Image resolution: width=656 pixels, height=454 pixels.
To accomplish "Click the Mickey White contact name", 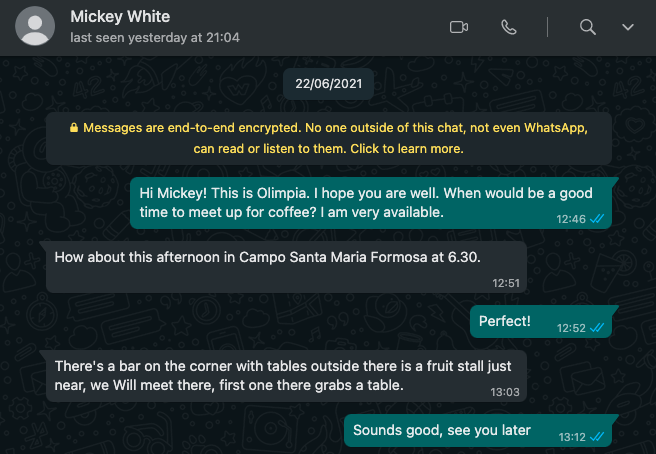I will point(120,17).
